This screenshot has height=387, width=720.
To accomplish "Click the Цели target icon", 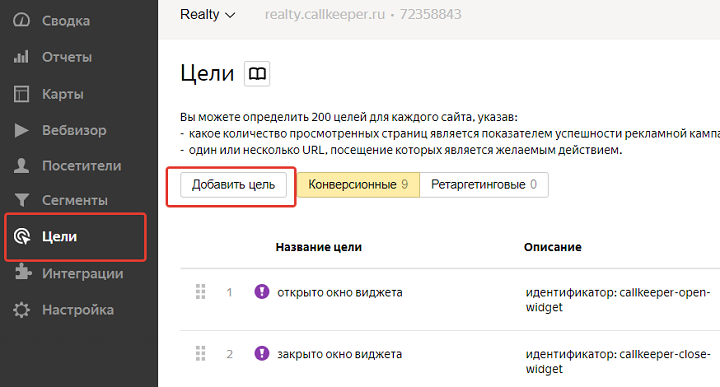I will tap(22, 236).
